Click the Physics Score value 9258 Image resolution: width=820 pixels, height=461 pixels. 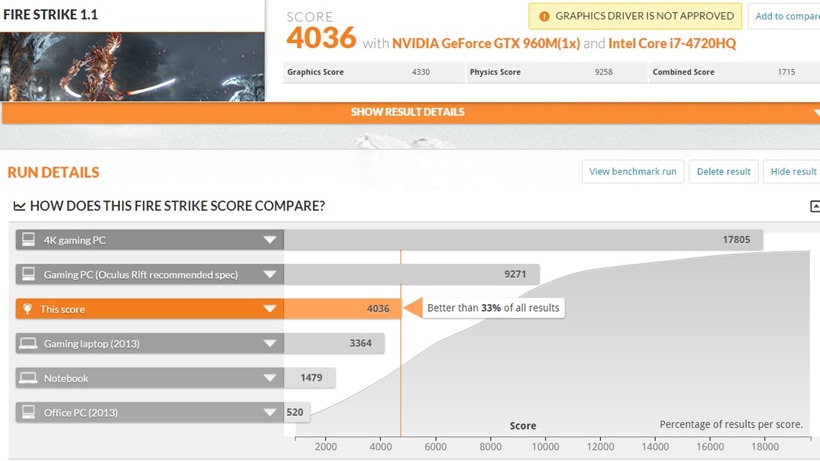coord(603,72)
